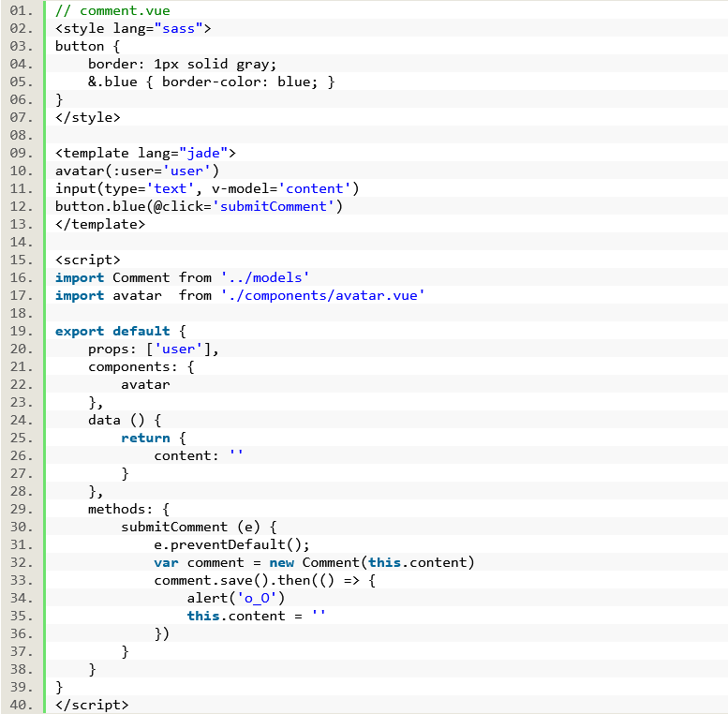Click the 'button {' selector on line 03
Screen dimensions: 728x714
coord(88,47)
